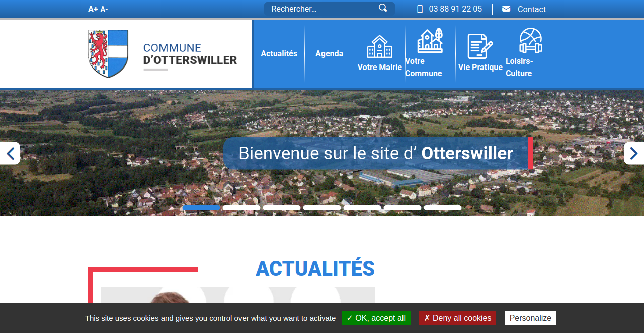
Task: Decrease text size with A-
Action: [x=104, y=9]
